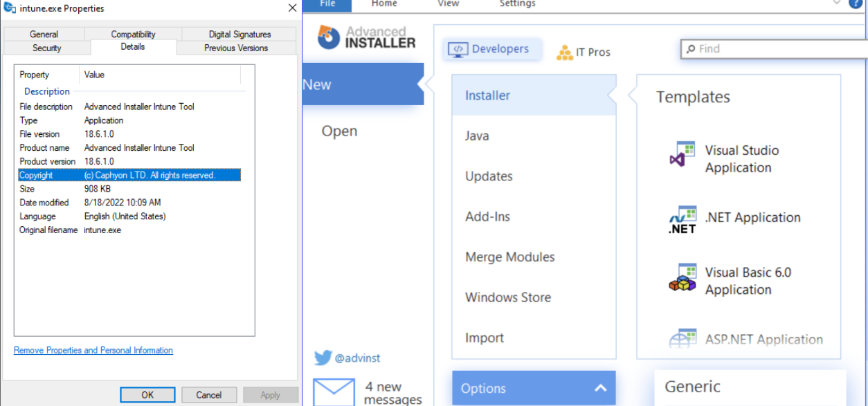The image size is (868, 406).
Task: Select the Updates project category
Action: (534, 176)
